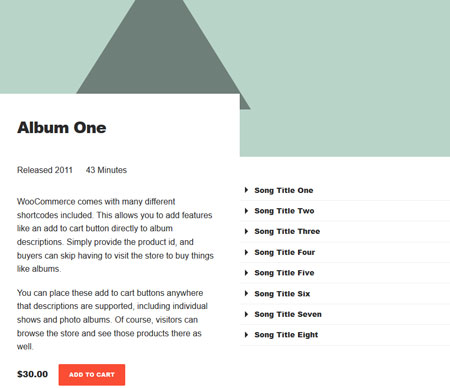Open the Song Title Six row
The width and height of the screenshot is (450, 388).
click(345, 294)
